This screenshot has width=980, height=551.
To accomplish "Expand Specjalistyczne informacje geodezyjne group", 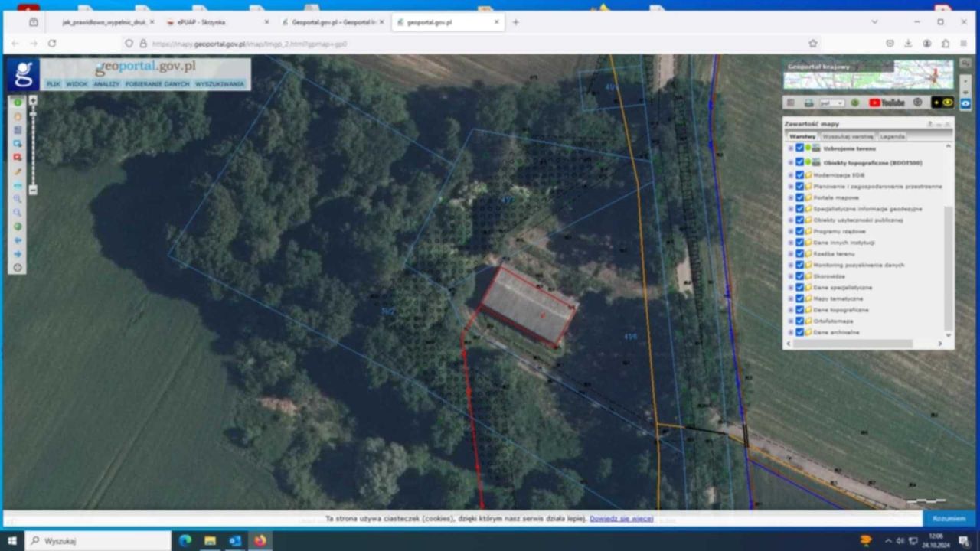I will [791, 209].
